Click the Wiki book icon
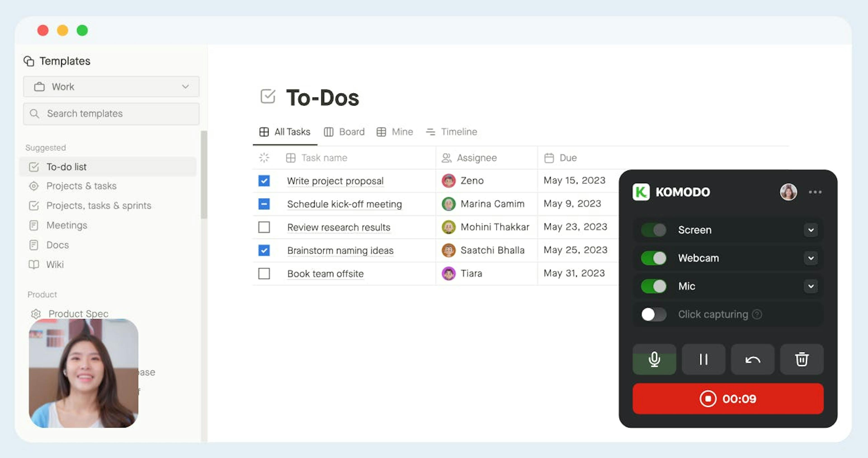The width and height of the screenshot is (868, 458). [x=34, y=264]
